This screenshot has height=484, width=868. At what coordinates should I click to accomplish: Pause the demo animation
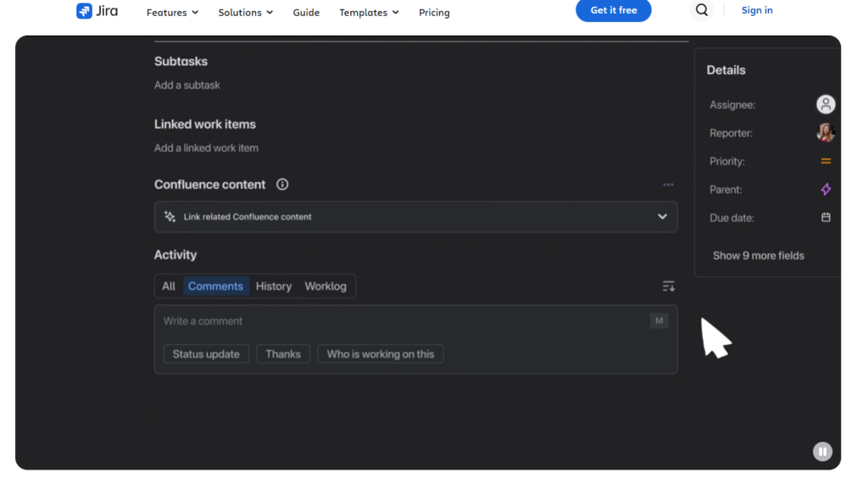click(822, 451)
